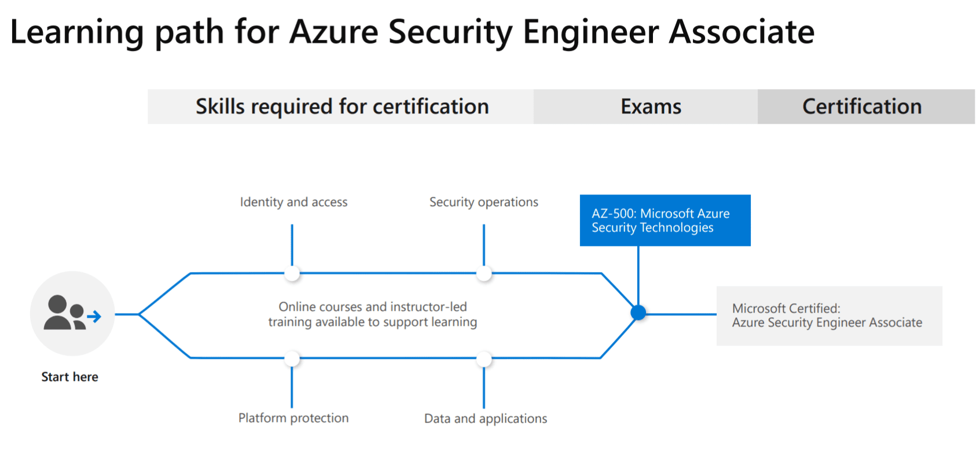Screen dimensions: 980x452
Task: Click the white node below Identity and access
Action: [x=292, y=273]
